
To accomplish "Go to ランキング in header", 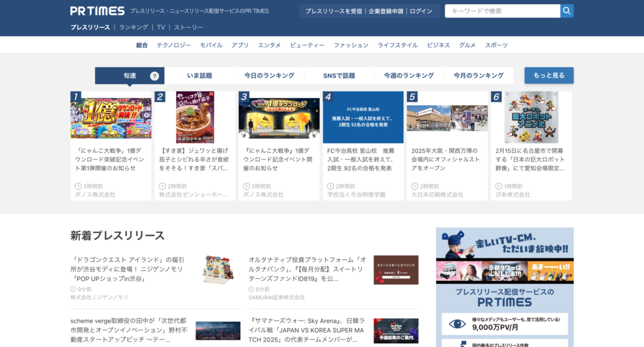I will (133, 27).
